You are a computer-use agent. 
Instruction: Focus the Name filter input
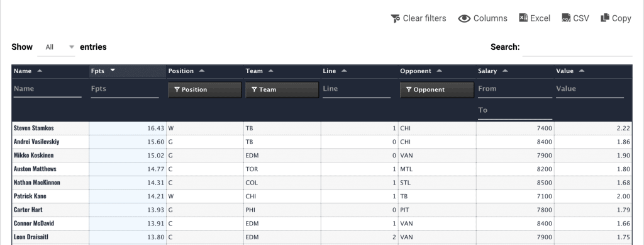pos(48,89)
